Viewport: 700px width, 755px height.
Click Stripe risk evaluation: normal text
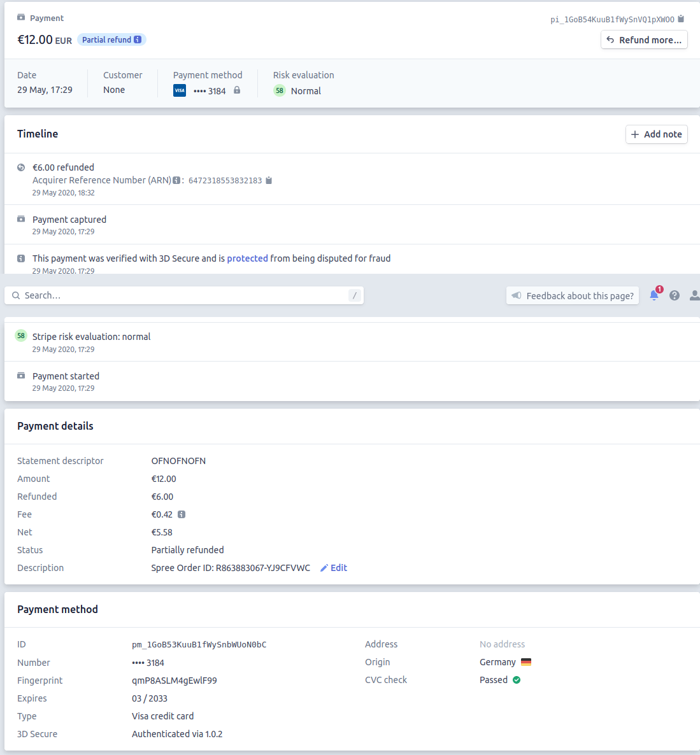92,337
